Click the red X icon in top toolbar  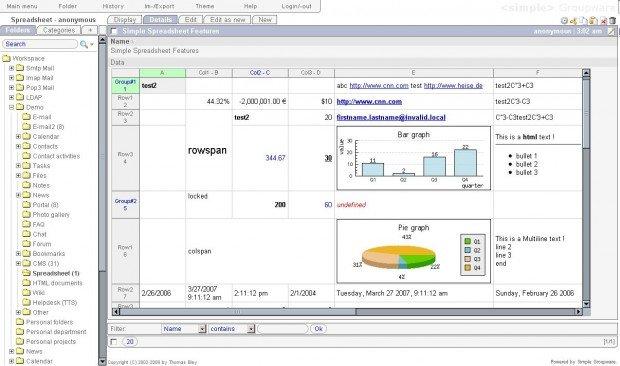603,21
